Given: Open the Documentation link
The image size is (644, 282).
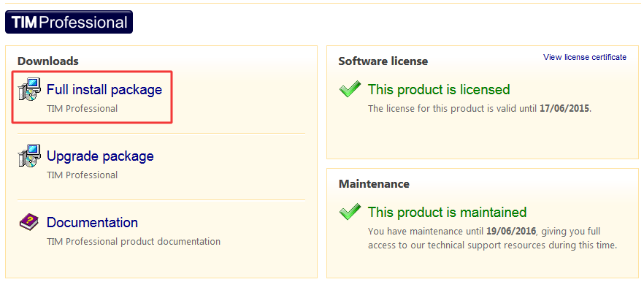Looking at the screenshot, I should click(x=93, y=222).
